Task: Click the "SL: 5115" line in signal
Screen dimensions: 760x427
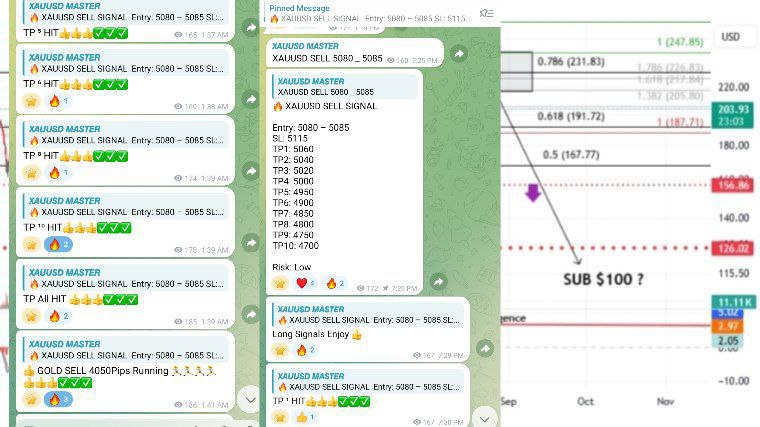Action: click(x=290, y=138)
